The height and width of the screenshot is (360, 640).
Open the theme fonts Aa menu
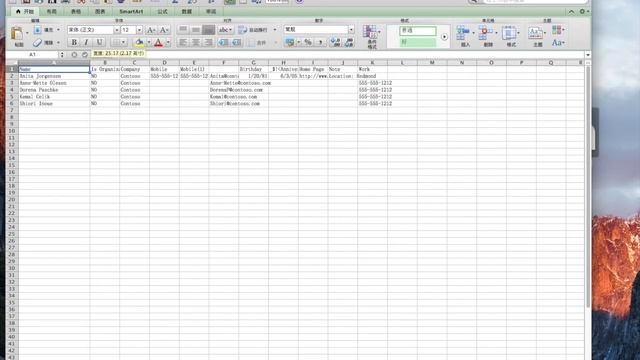558,42
